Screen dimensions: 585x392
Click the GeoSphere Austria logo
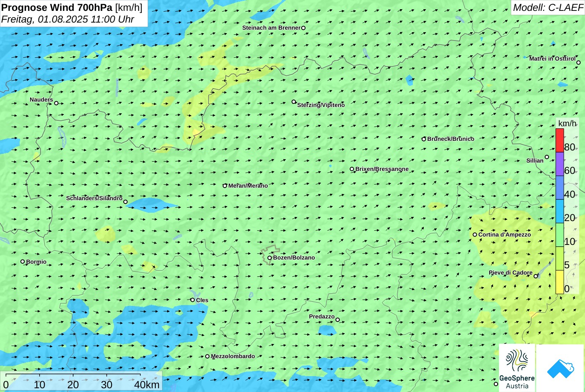click(517, 368)
